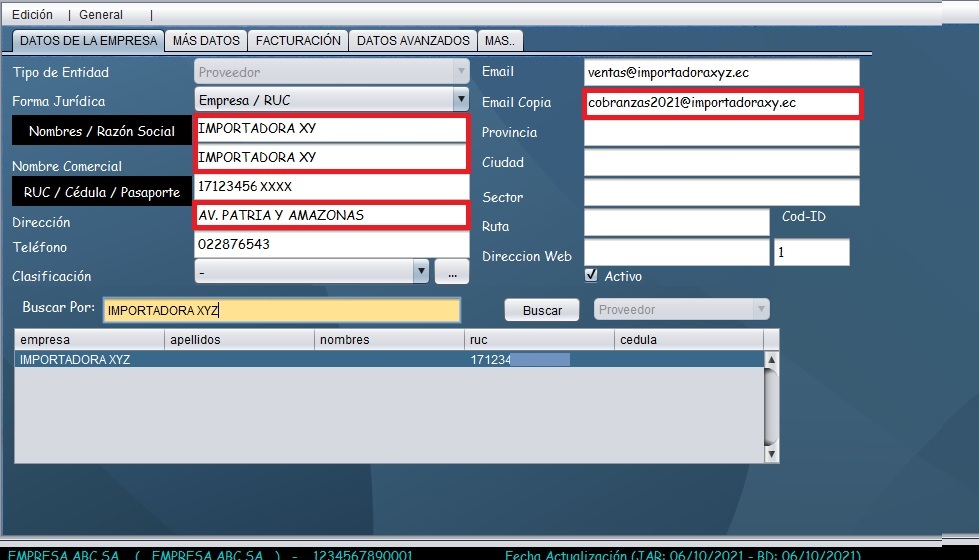Click the ruc column header

point(538,340)
